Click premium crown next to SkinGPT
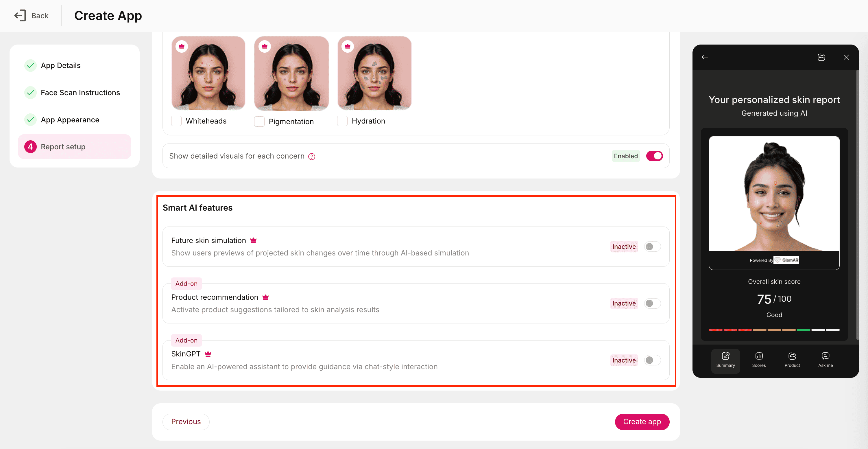The image size is (868, 449). click(208, 354)
